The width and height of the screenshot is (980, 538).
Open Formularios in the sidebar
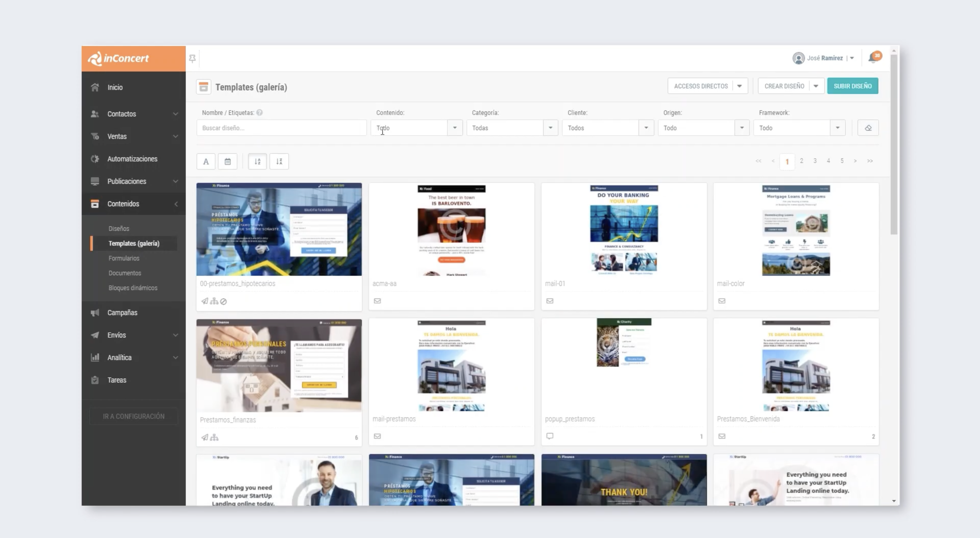(124, 258)
